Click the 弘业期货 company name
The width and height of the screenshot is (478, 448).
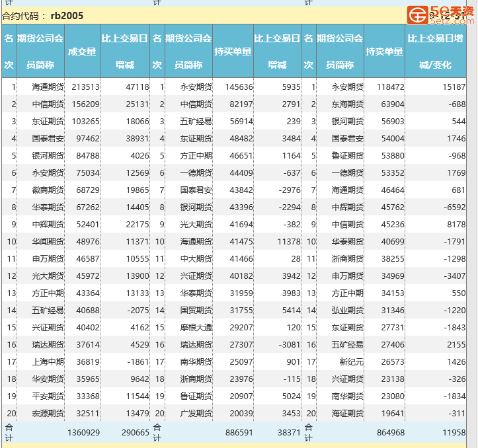[348, 311]
